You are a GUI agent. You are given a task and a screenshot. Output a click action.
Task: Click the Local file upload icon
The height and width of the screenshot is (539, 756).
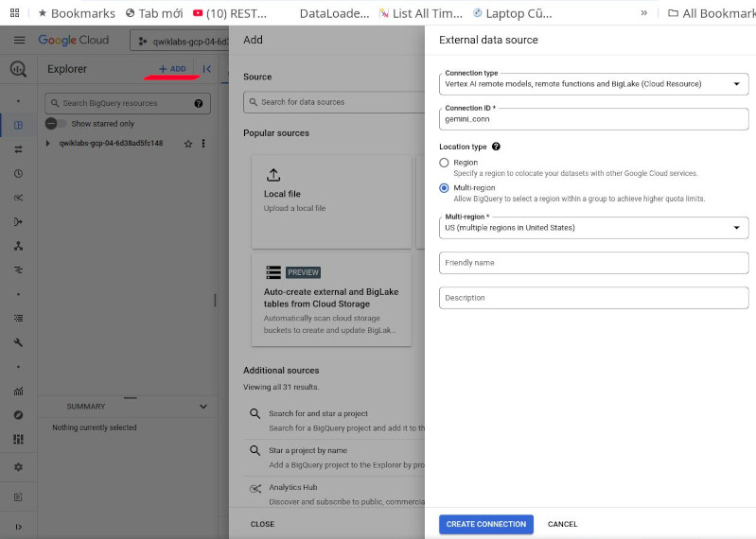tap(273, 175)
